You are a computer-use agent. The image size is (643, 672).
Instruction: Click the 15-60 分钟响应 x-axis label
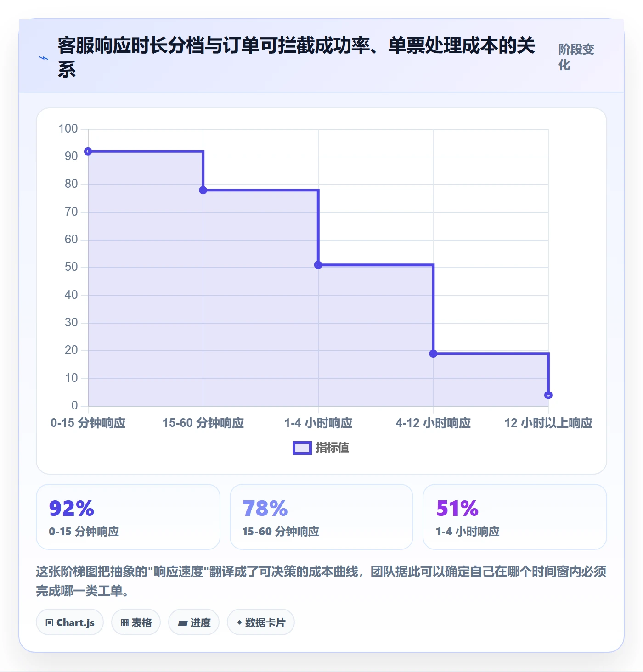(x=203, y=423)
